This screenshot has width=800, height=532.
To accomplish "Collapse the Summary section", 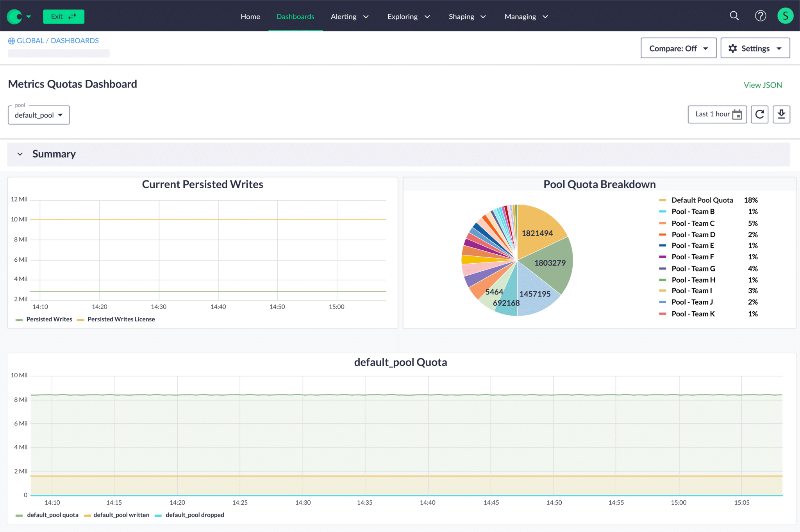I will (20, 154).
